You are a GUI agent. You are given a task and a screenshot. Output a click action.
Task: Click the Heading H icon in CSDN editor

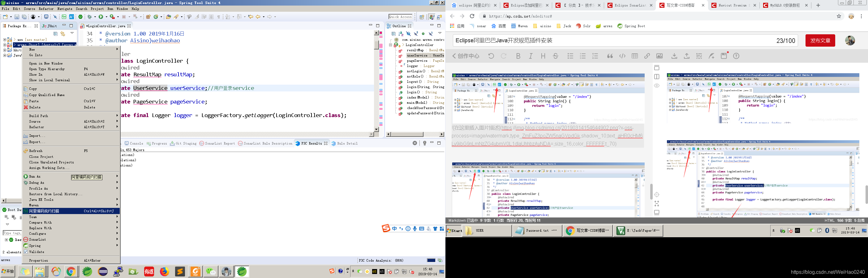coord(543,56)
